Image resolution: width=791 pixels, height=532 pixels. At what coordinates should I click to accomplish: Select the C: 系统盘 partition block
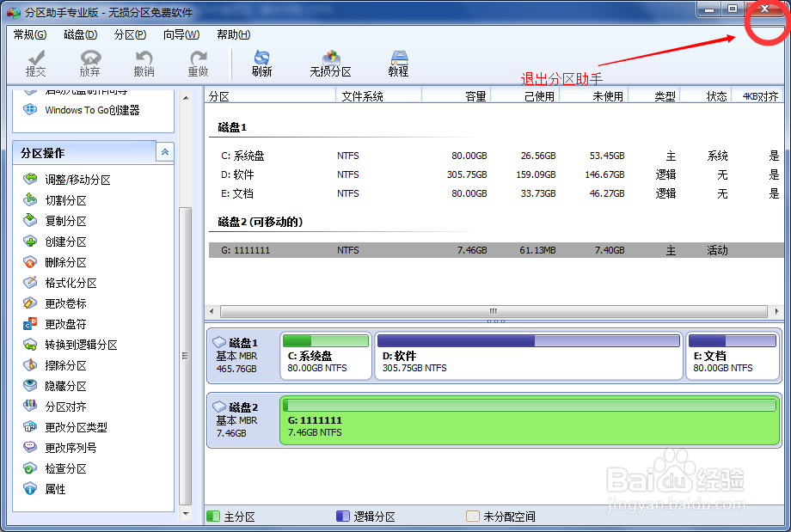coord(326,356)
